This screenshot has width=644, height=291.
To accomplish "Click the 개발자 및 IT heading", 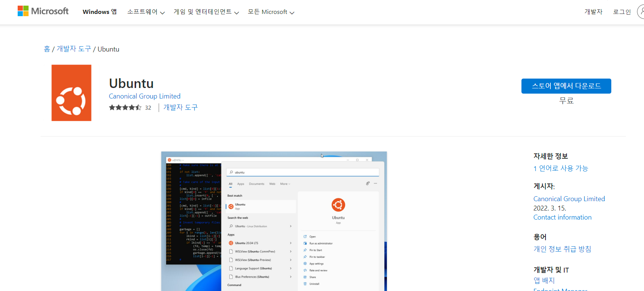I will [x=551, y=270].
